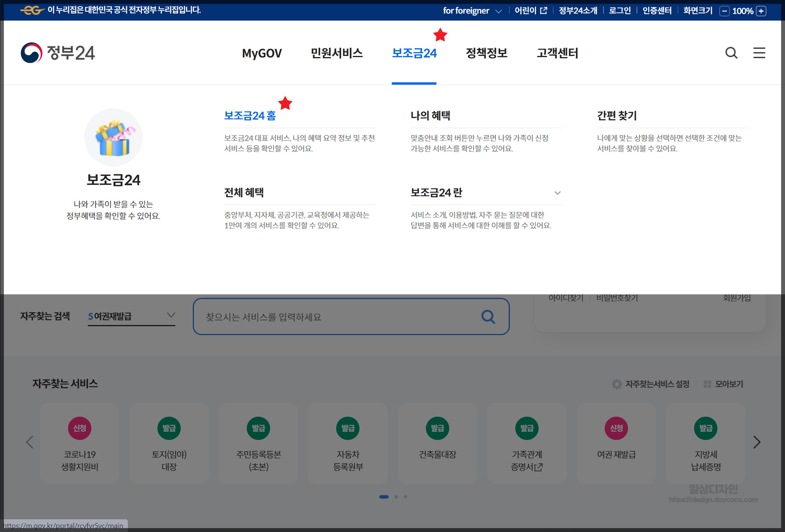Viewport: 785px width, 532px height.
Task: Select the 정책정보 menu
Action: point(487,53)
